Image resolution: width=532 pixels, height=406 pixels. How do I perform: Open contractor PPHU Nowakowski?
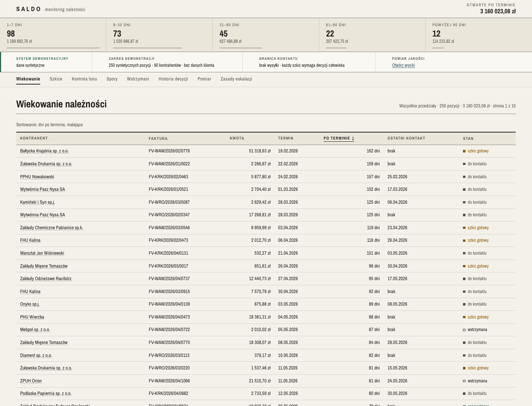point(37,177)
